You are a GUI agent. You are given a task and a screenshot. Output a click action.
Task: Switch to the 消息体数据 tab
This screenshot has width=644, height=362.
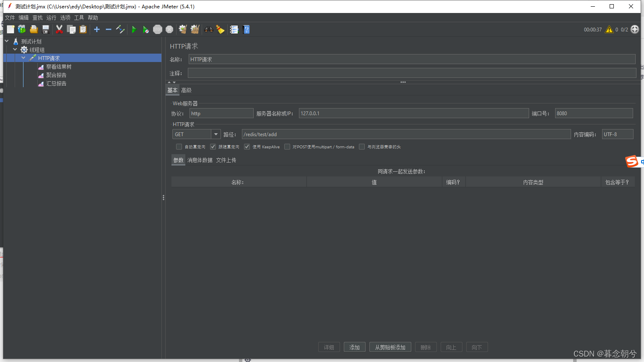pos(200,160)
